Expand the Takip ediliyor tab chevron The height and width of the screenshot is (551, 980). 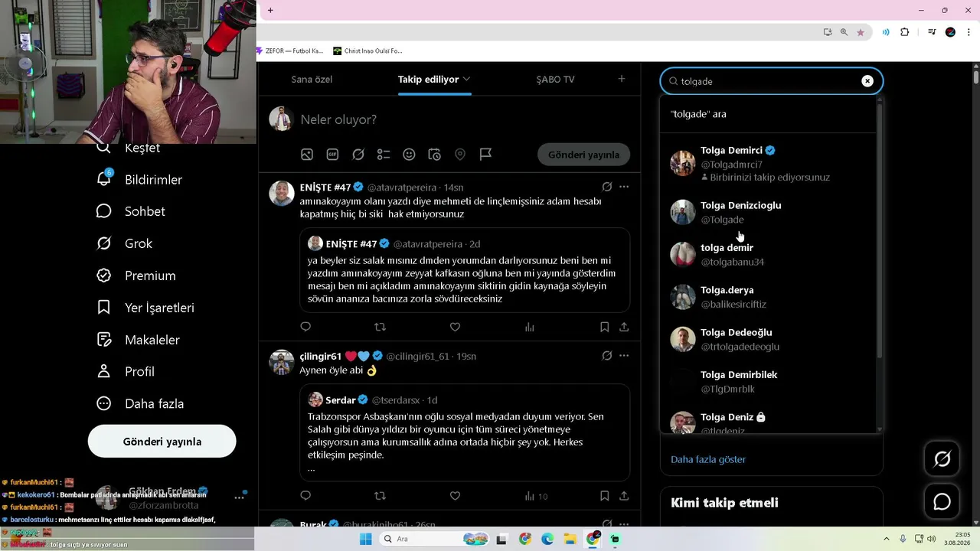click(x=466, y=79)
